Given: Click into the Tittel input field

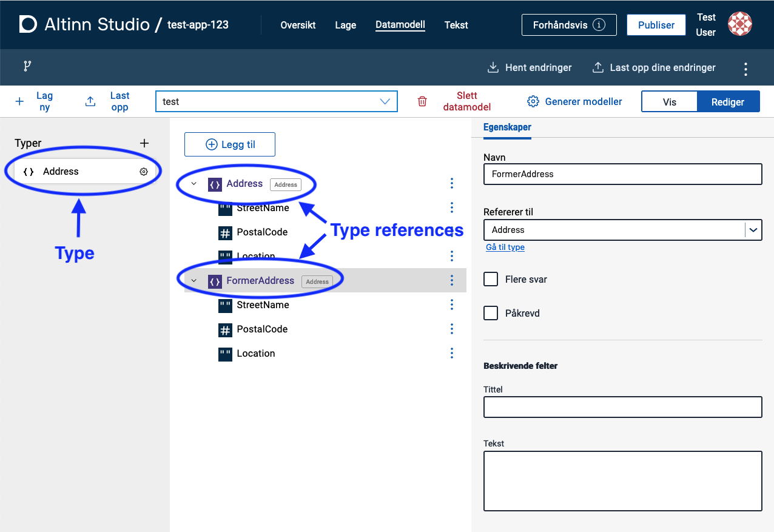Looking at the screenshot, I should [x=622, y=407].
